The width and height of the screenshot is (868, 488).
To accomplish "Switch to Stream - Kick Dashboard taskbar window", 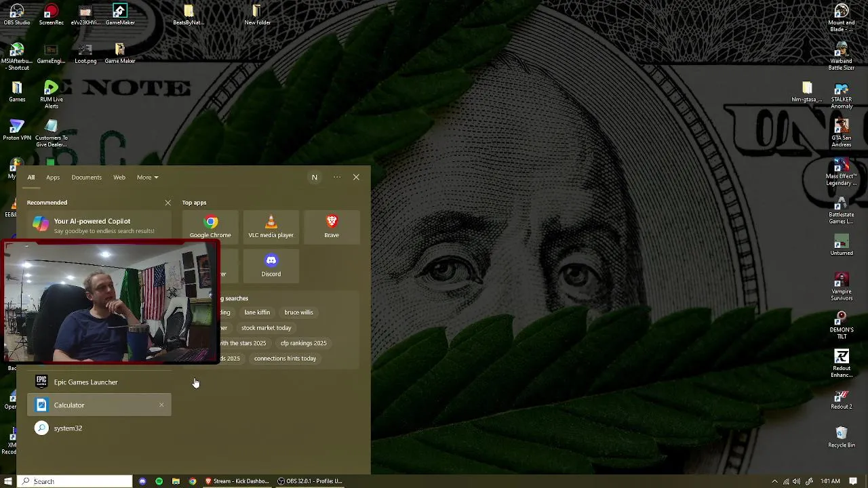I will [x=237, y=481].
